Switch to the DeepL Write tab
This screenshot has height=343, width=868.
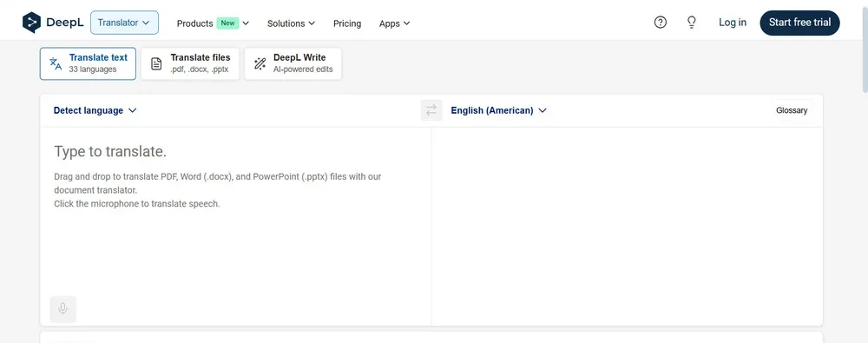(x=293, y=63)
